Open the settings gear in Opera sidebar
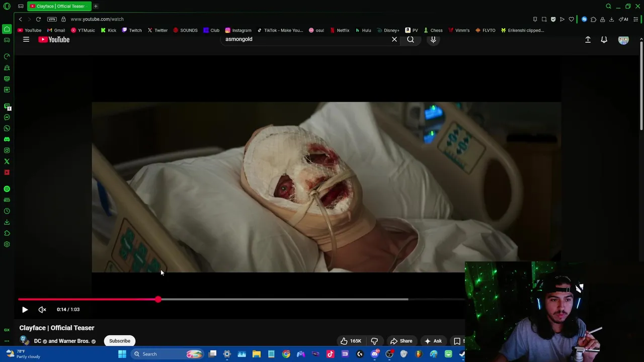The width and height of the screenshot is (644, 362). (x=7, y=244)
